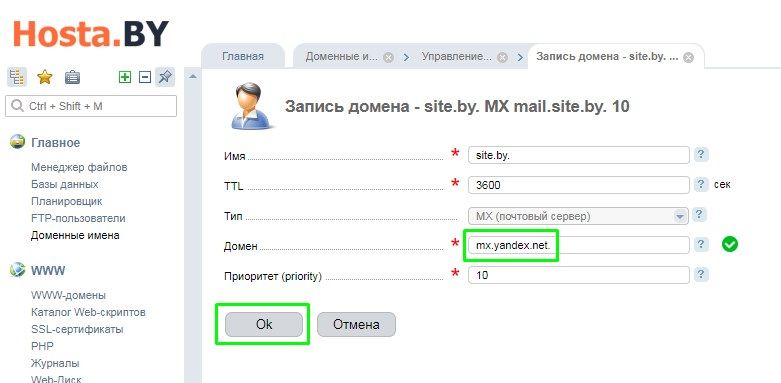Click the Запись домена form heading text
Screen dimensions: 781x383
(x=457, y=107)
